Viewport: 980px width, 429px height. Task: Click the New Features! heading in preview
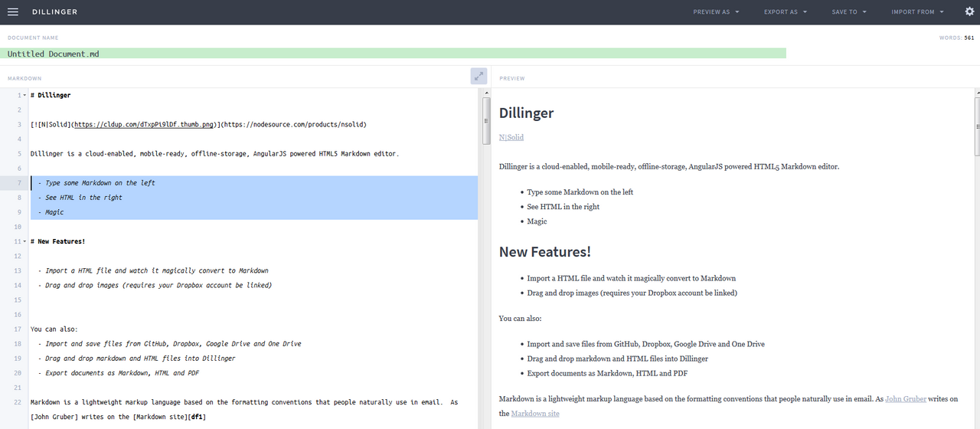(545, 252)
